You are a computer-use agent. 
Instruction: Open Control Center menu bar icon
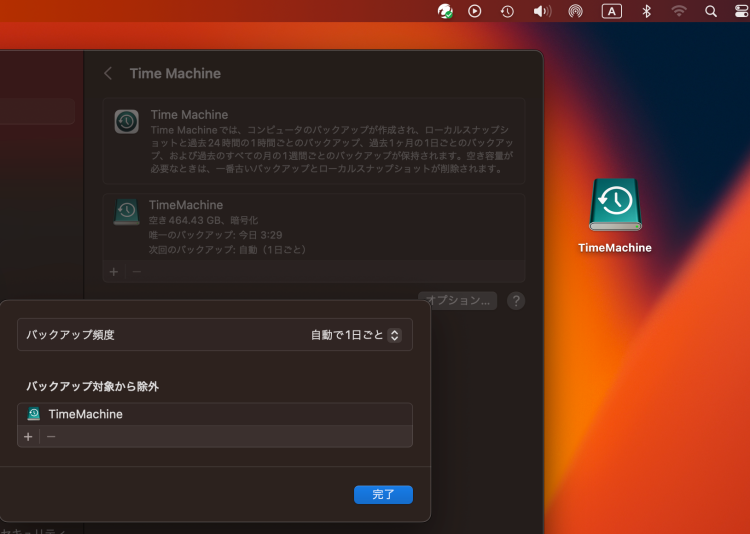742,11
